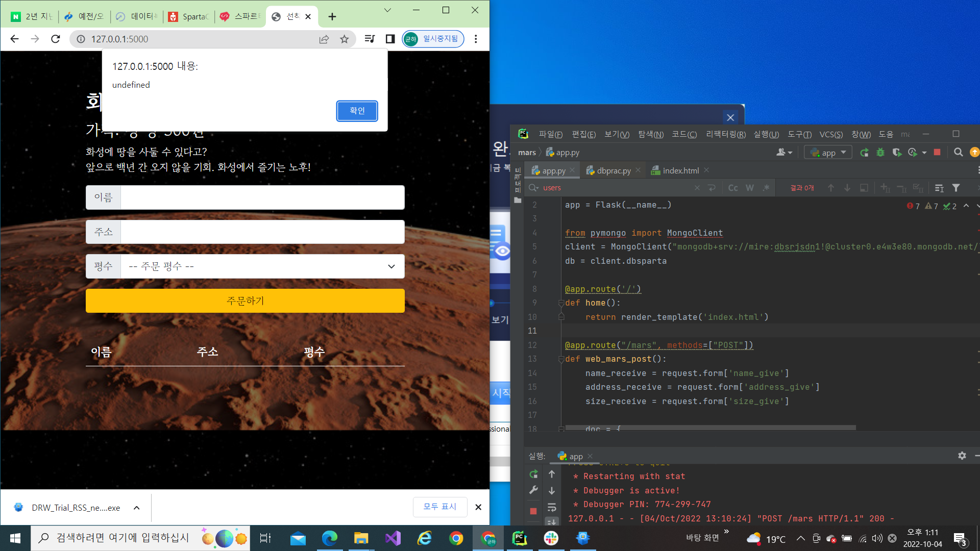980x551 pixels.
Task: Expand the profiler run options arrow
Action: click(924, 153)
